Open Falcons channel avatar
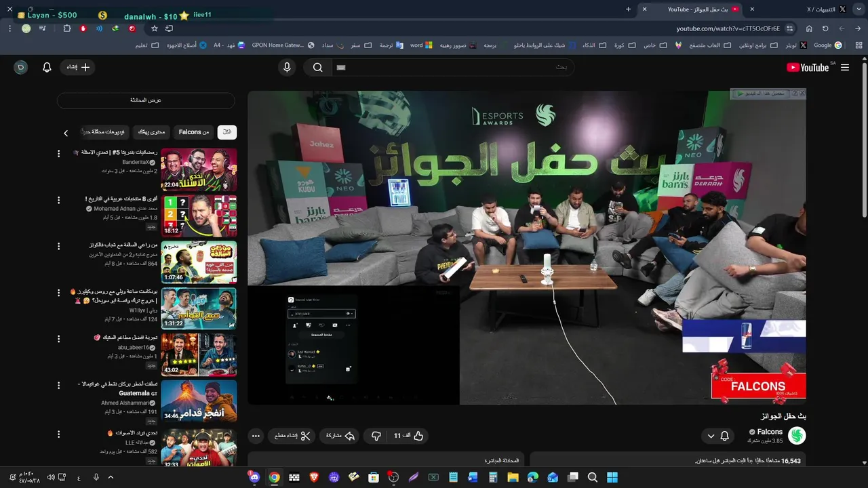This screenshot has width=868, height=488. click(x=797, y=436)
